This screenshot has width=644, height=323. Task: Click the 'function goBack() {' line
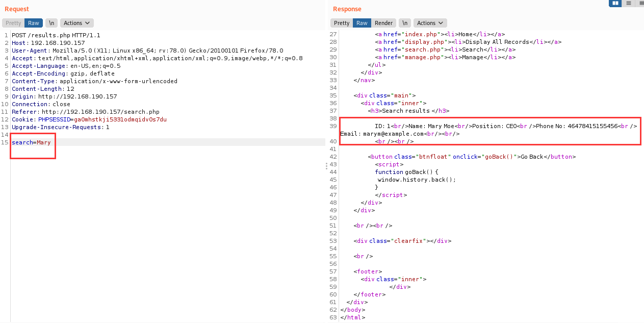click(x=406, y=172)
